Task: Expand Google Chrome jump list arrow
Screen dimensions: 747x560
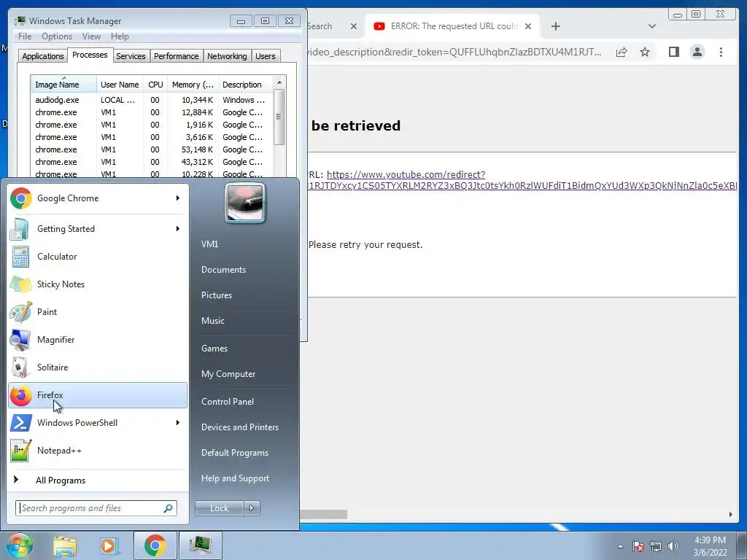Action: click(178, 198)
